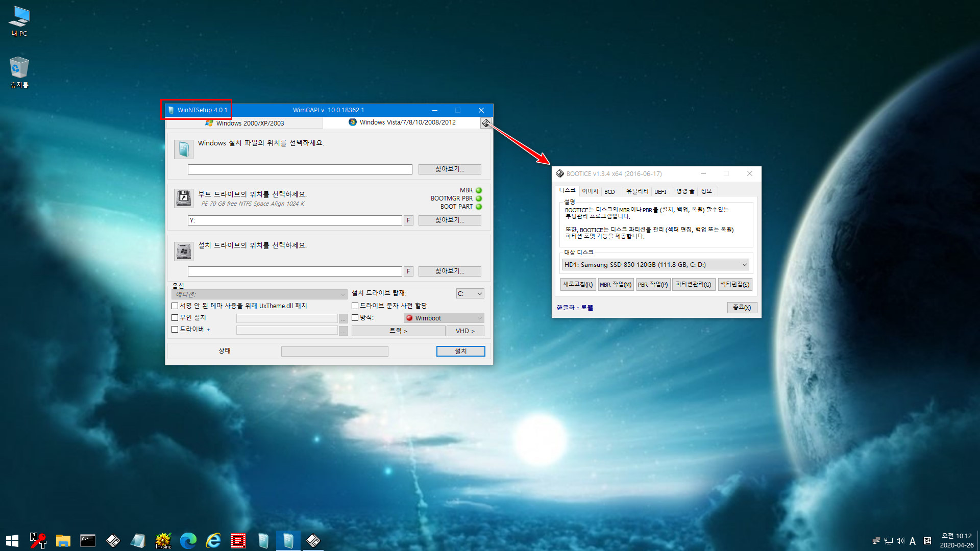Click the green BOOT PART status indicator
Screen dimensions: 980x551
(x=479, y=207)
